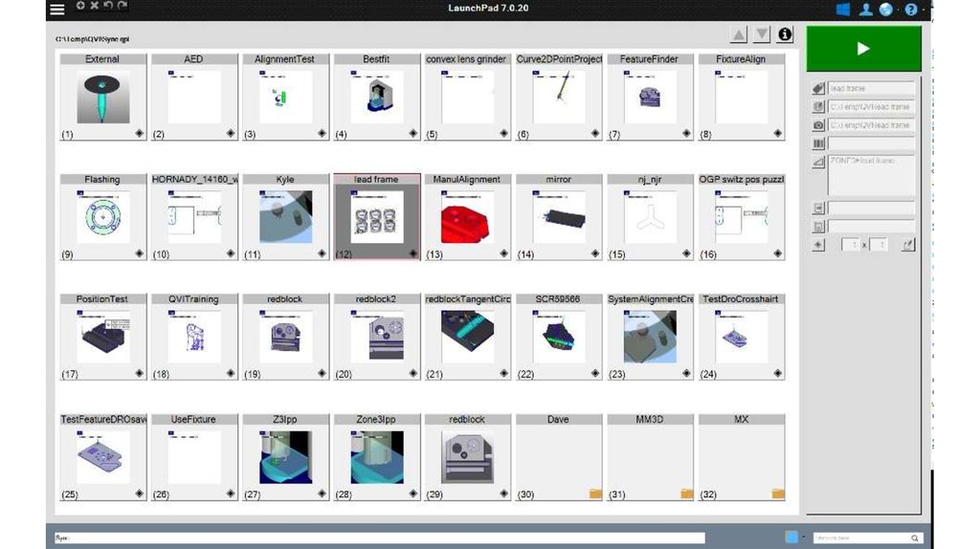Click the add (plus) icon in title bar
Screen dimensions: 980x549
click(x=80, y=7)
